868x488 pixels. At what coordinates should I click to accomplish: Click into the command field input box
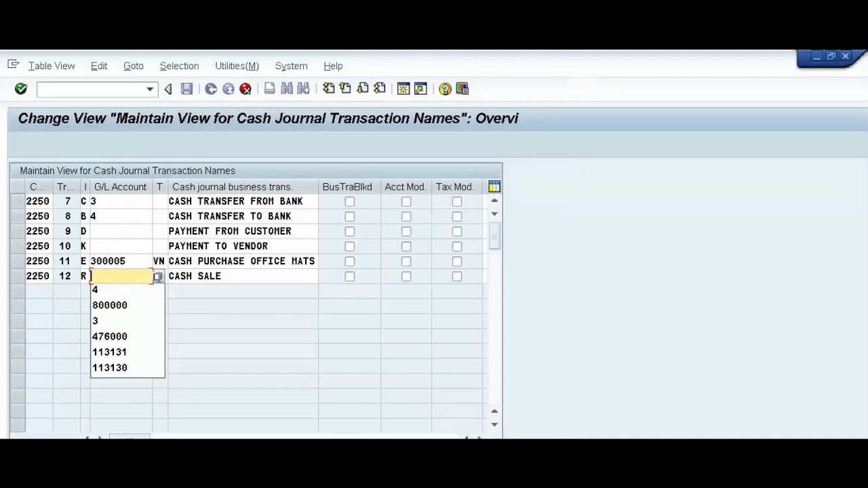point(91,89)
